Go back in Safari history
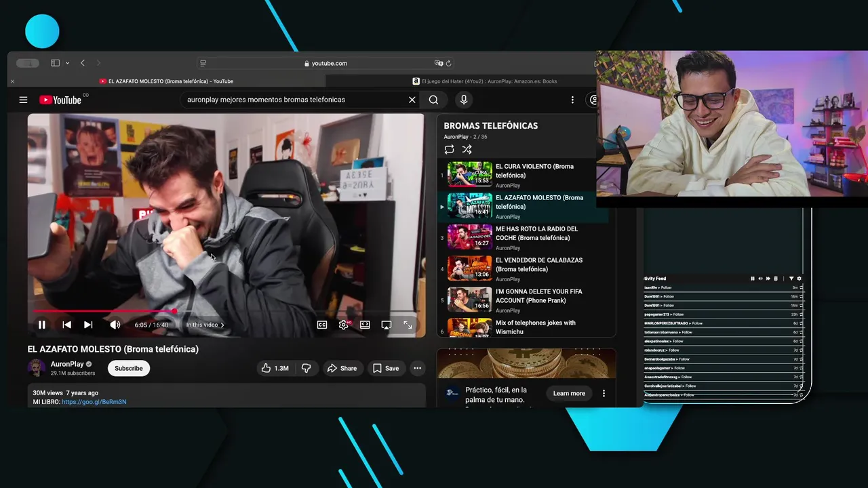Screen dimensions: 868x488 [x=83, y=63]
